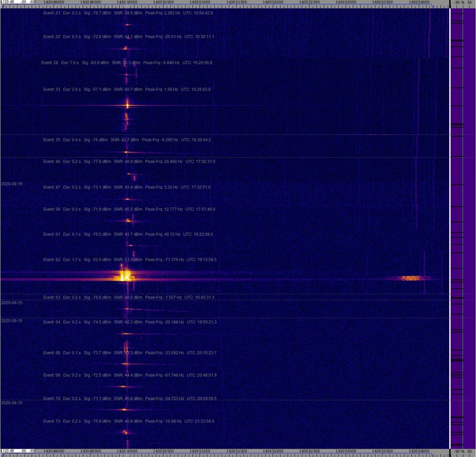The height and width of the screenshot is (457, 476).
Task: Click the Event 28 Dur 7.6 s label
Action: click(x=127, y=62)
